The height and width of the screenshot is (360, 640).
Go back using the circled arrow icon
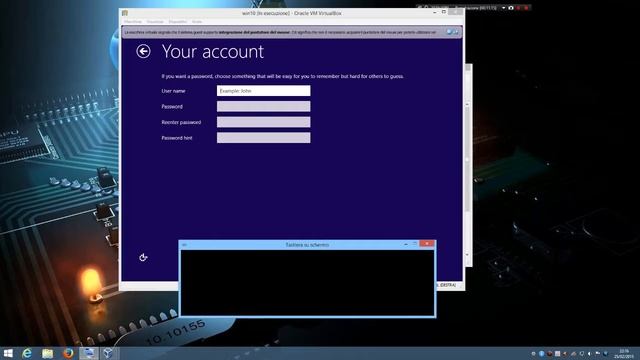pyautogui.click(x=143, y=51)
